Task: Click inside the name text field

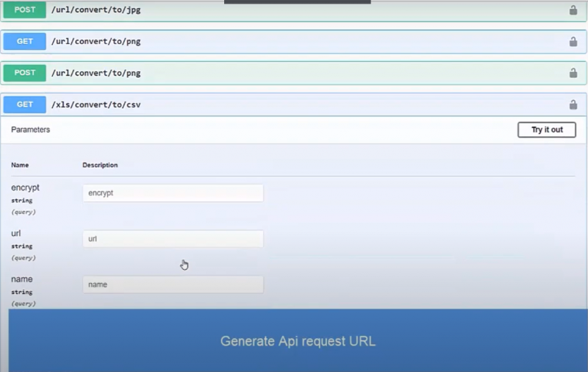Action: 173,285
